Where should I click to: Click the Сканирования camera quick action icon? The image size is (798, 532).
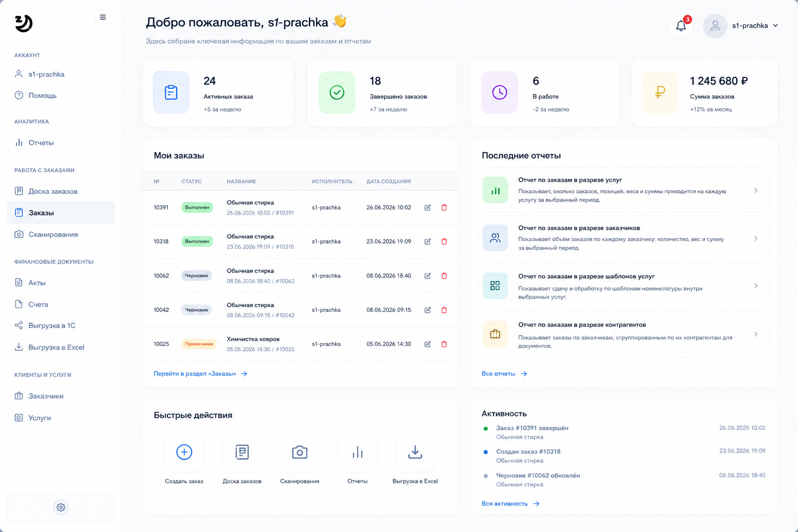click(x=300, y=452)
